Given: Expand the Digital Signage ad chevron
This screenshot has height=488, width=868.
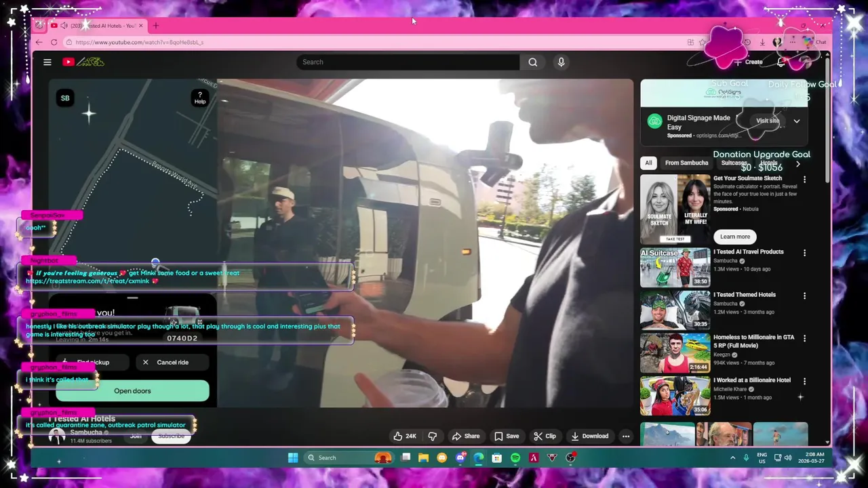Looking at the screenshot, I should (x=797, y=121).
